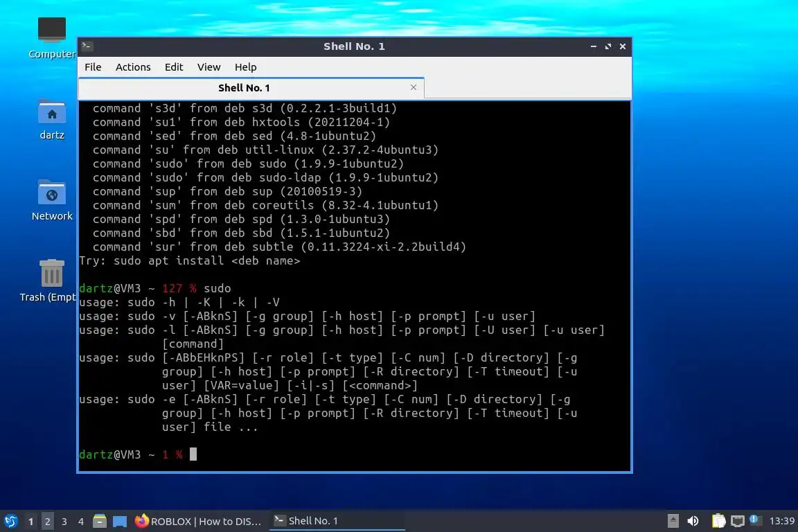Click the line mentioning 'sed' from deb sed
798x532 pixels.
pyautogui.click(x=234, y=136)
